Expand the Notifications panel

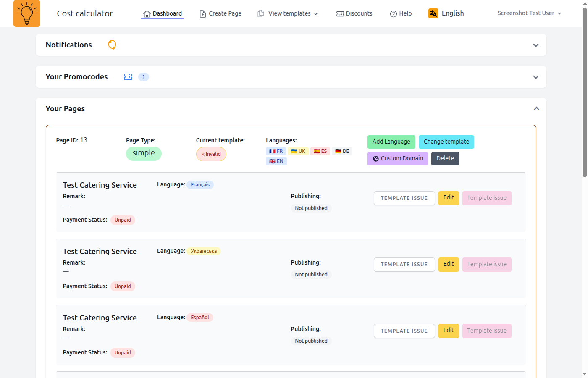point(536,45)
